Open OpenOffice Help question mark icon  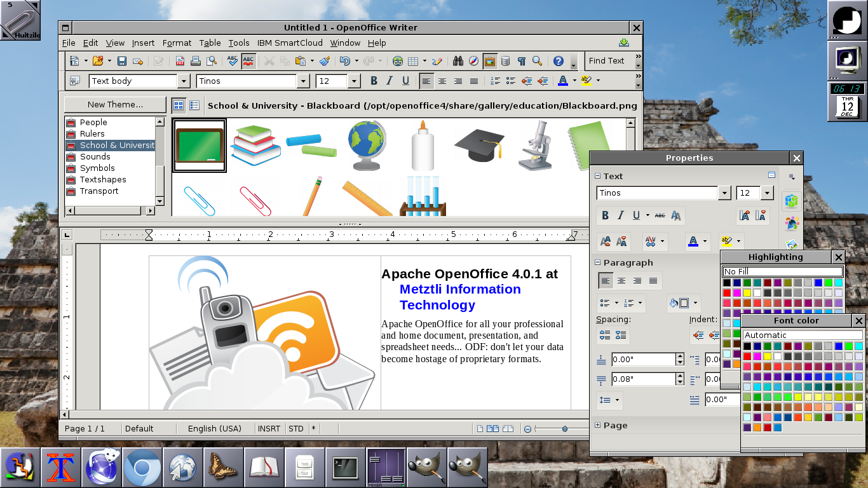pos(559,61)
